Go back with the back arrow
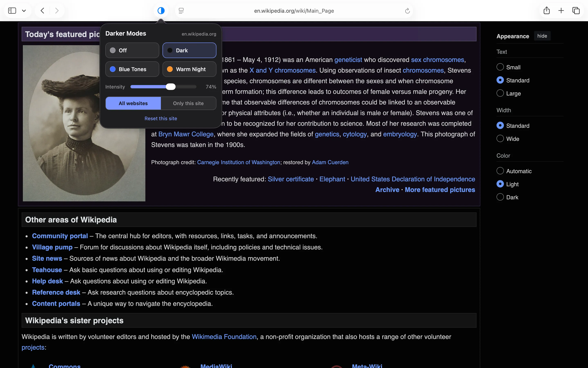This screenshot has width=588, height=368. point(42,11)
